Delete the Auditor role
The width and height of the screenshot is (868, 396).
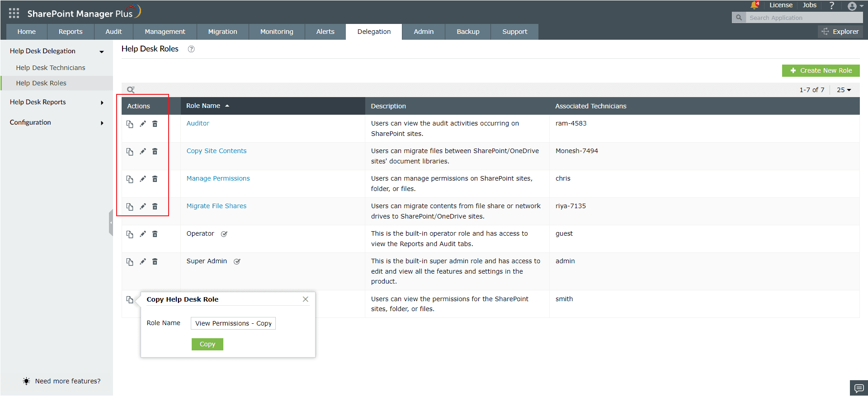coord(155,124)
